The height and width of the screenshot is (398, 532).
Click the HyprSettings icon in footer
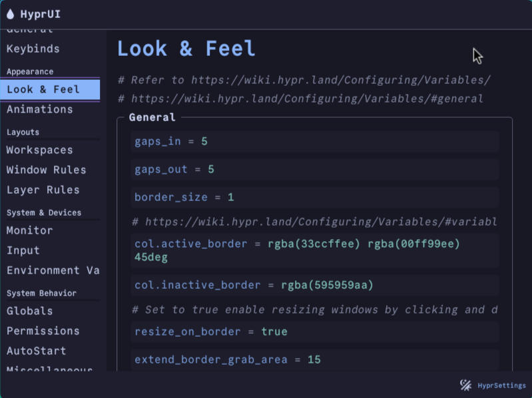[466, 385]
